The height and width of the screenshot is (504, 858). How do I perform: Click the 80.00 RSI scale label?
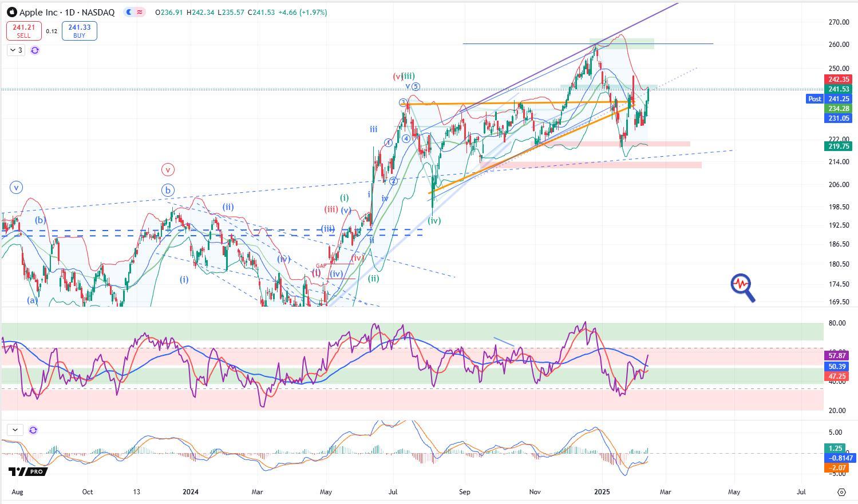coord(836,323)
